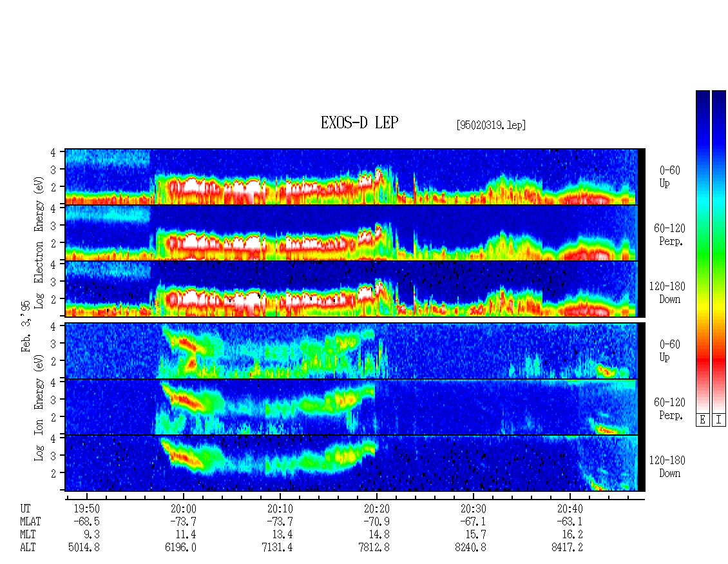The width and height of the screenshot is (728, 564).
Task: Click the MLAT value -68.5
Action: click(87, 521)
